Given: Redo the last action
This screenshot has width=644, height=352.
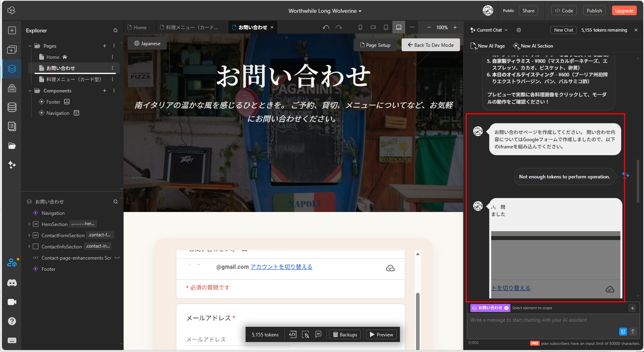Looking at the screenshot, I should tap(339, 27).
